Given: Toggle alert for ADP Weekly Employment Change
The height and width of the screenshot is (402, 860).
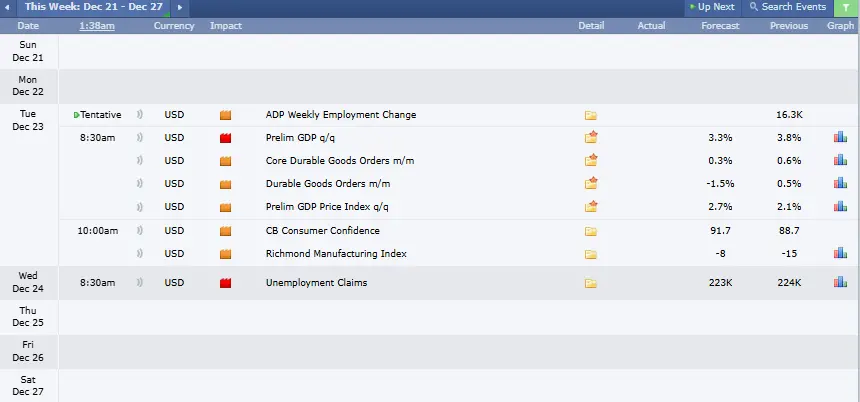Looking at the screenshot, I should [x=139, y=115].
